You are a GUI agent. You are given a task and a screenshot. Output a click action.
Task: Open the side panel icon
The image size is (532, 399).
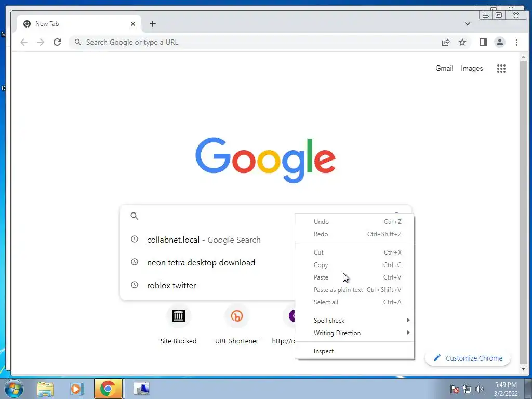point(483,42)
